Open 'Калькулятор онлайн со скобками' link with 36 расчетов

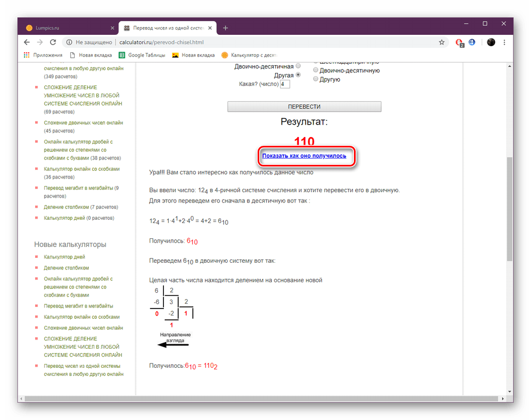click(x=82, y=169)
